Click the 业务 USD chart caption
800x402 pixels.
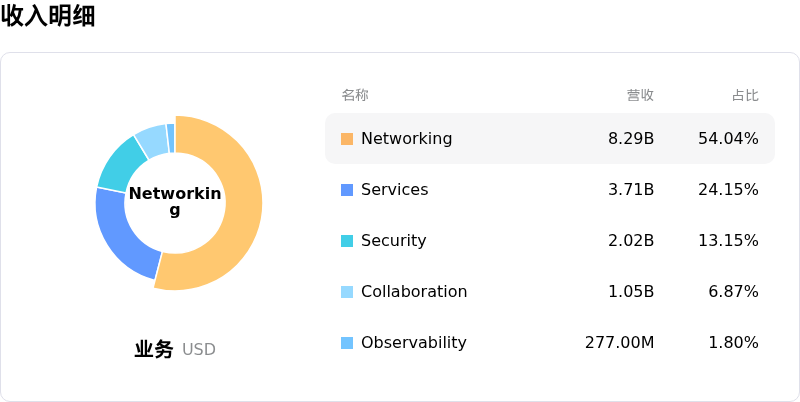click(x=175, y=350)
